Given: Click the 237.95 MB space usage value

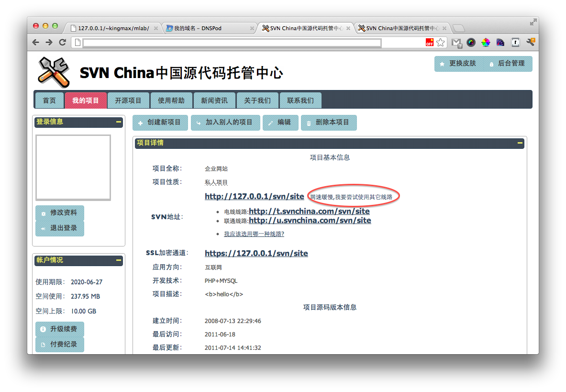Looking at the screenshot, I should (x=85, y=296).
